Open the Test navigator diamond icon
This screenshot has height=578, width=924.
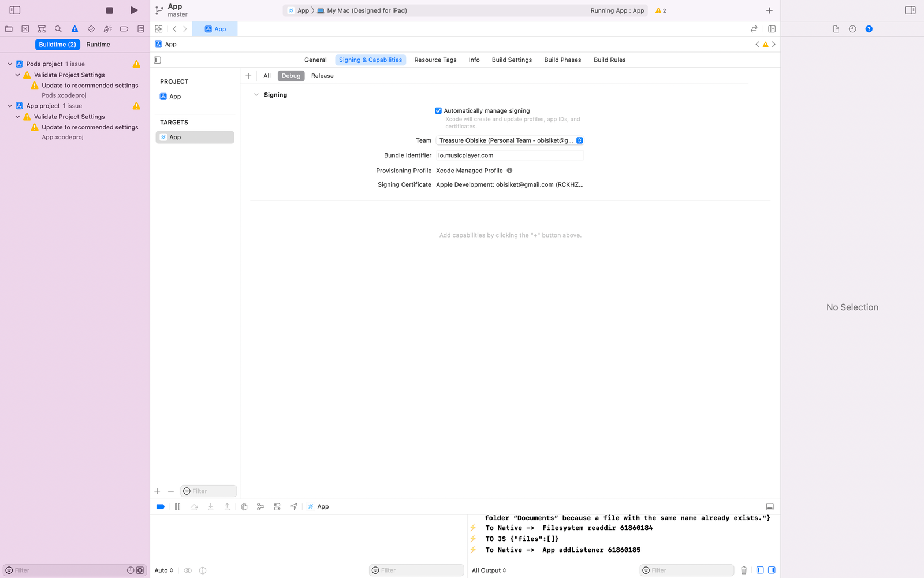coord(91,29)
